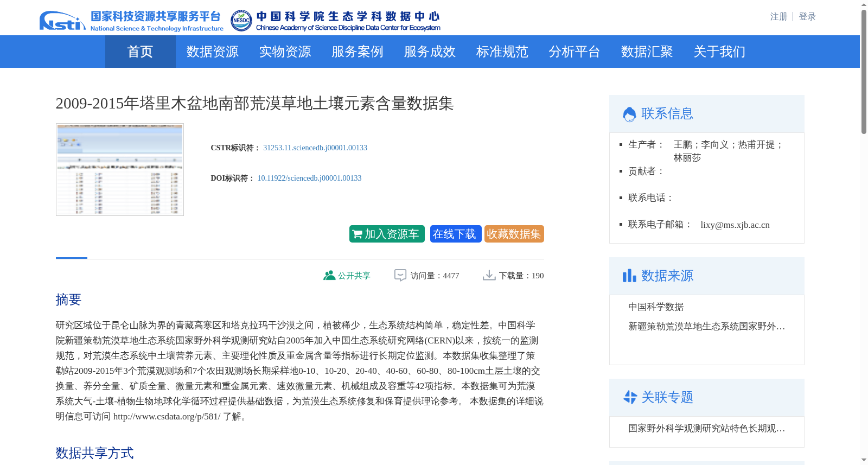Click the scrollbar up arrow
The image size is (868, 465).
pos(864,4)
